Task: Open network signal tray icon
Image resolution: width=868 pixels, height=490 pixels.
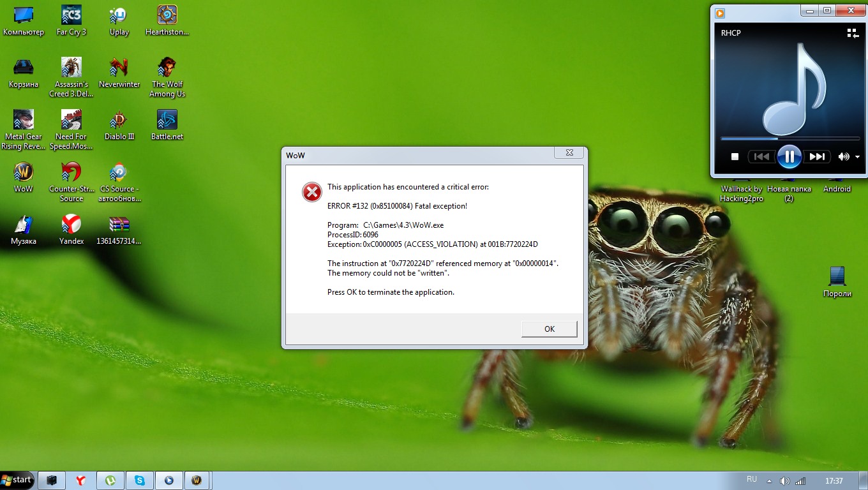Action: 800,481
